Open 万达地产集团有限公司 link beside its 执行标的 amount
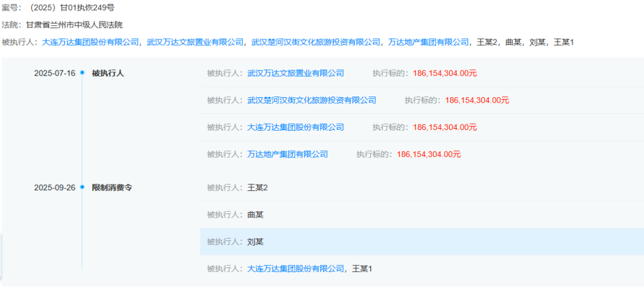The height and width of the screenshot is (291, 644). [287, 154]
